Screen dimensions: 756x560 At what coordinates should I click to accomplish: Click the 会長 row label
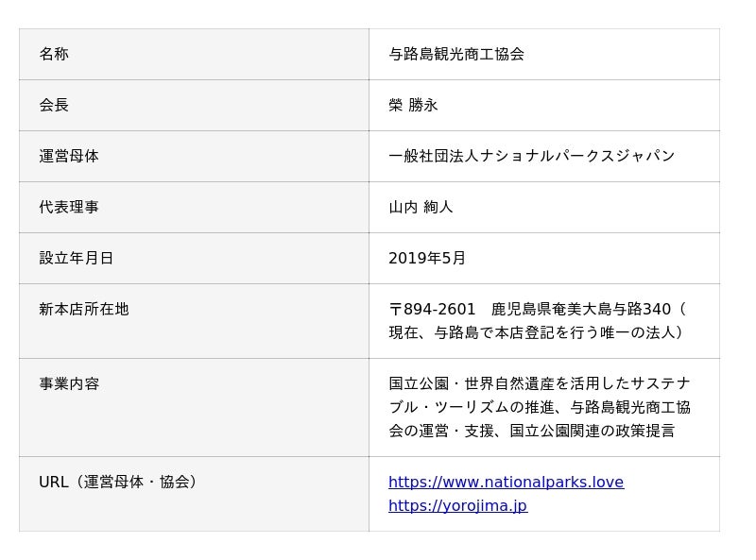[54, 106]
